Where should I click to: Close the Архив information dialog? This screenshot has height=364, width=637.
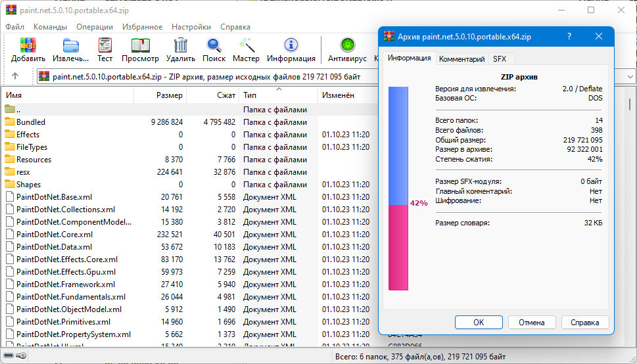(x=598, y=36)
